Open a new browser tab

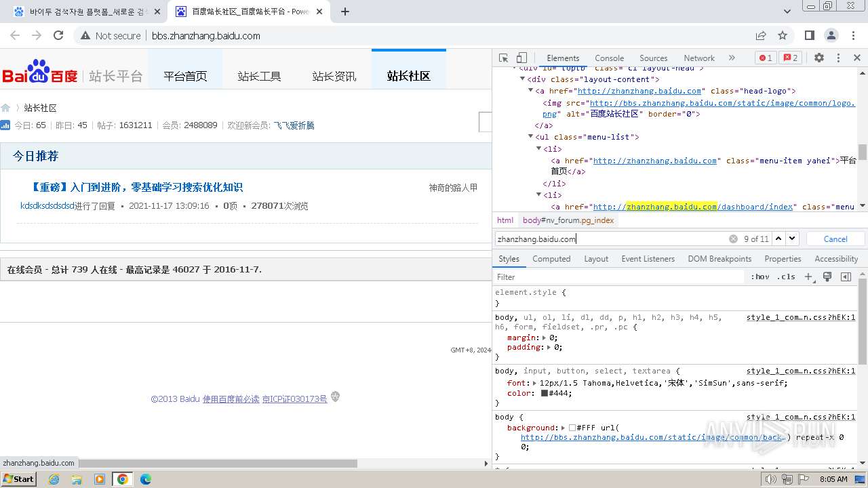[345, 12]
